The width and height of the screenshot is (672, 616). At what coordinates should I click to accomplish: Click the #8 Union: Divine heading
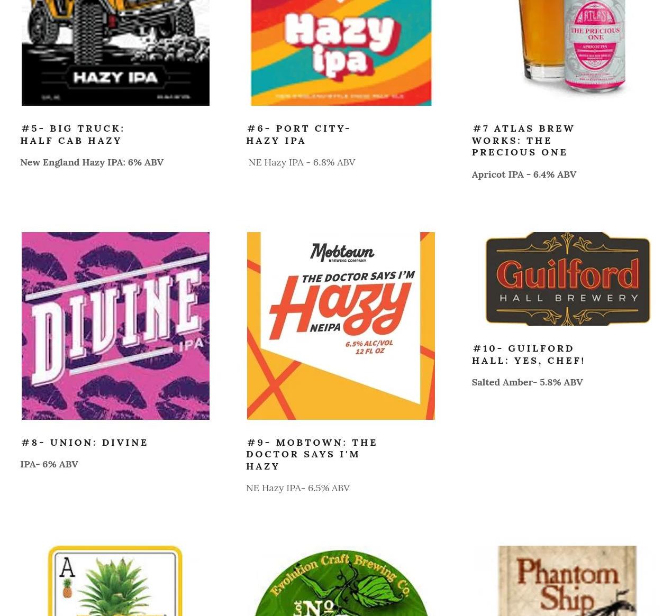pos(85,443)
